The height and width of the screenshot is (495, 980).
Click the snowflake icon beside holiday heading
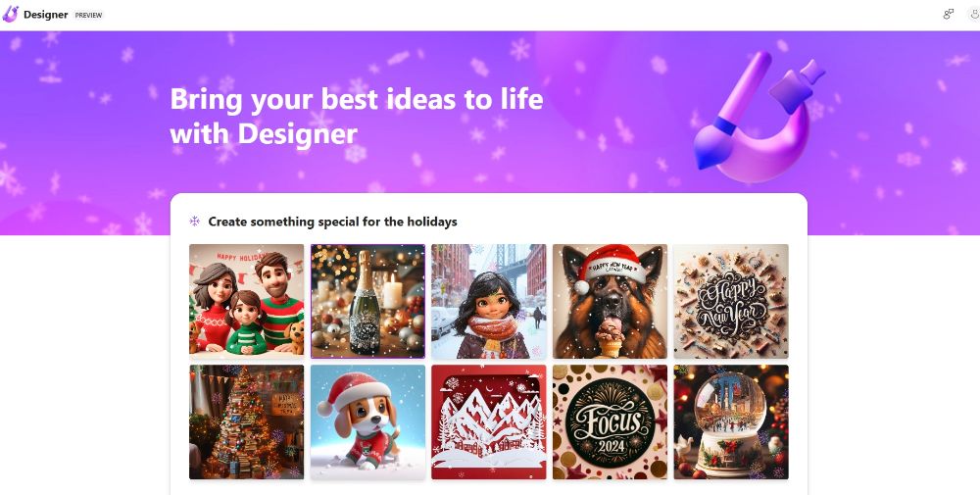click(194, 222)
